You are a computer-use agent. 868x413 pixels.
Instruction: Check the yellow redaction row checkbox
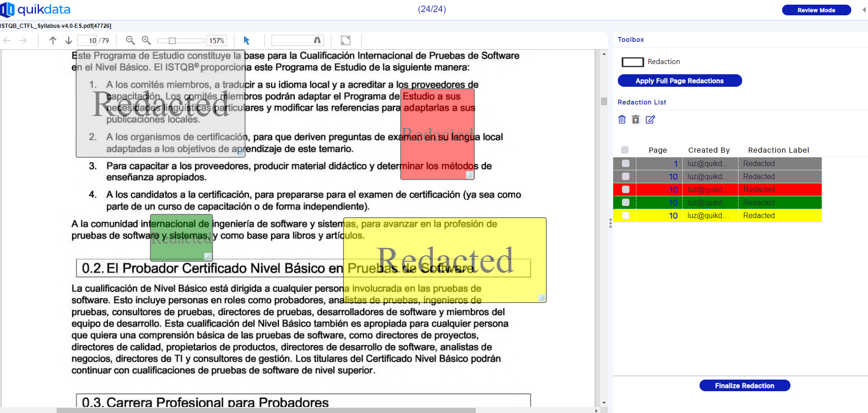click(x=626, y=215)
